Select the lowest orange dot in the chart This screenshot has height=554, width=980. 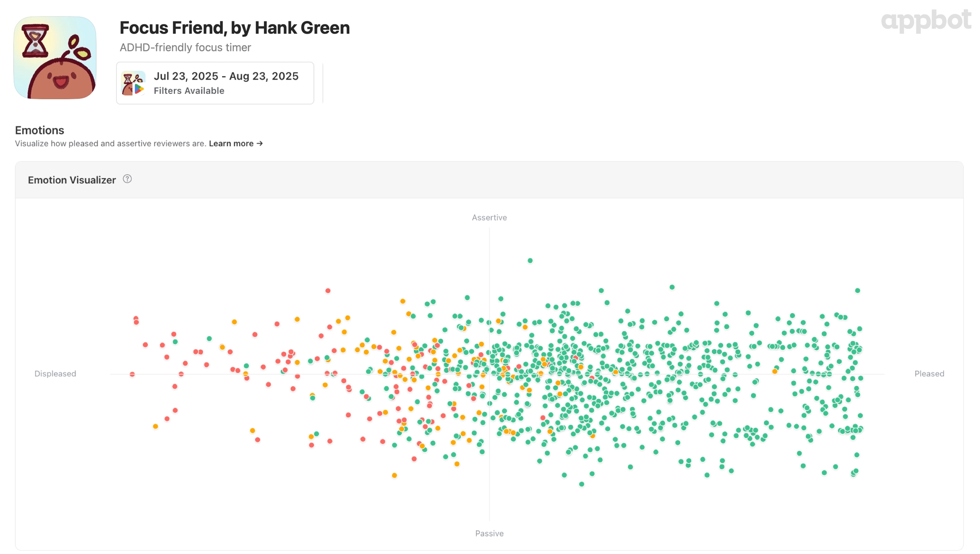pyautogui.click(x=394, y=475)
